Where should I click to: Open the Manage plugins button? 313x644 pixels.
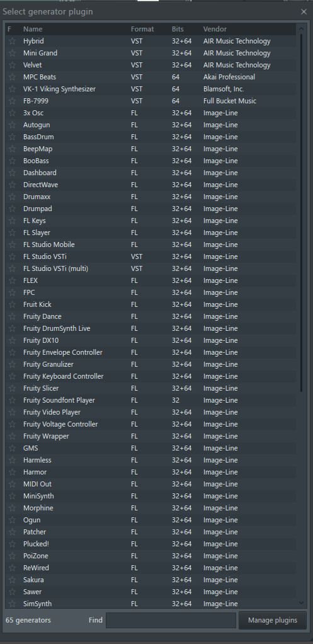coord(273,620)
